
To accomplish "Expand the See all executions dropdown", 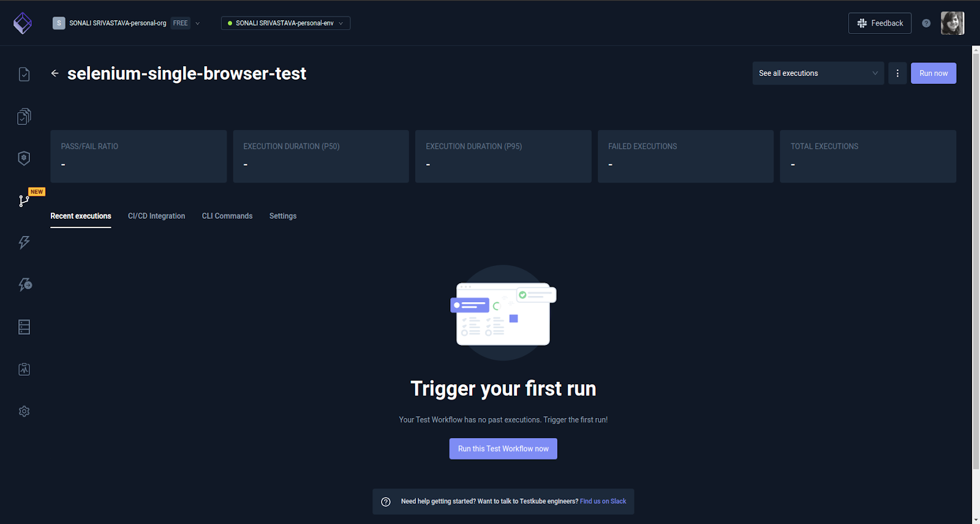I will [818, 74].
